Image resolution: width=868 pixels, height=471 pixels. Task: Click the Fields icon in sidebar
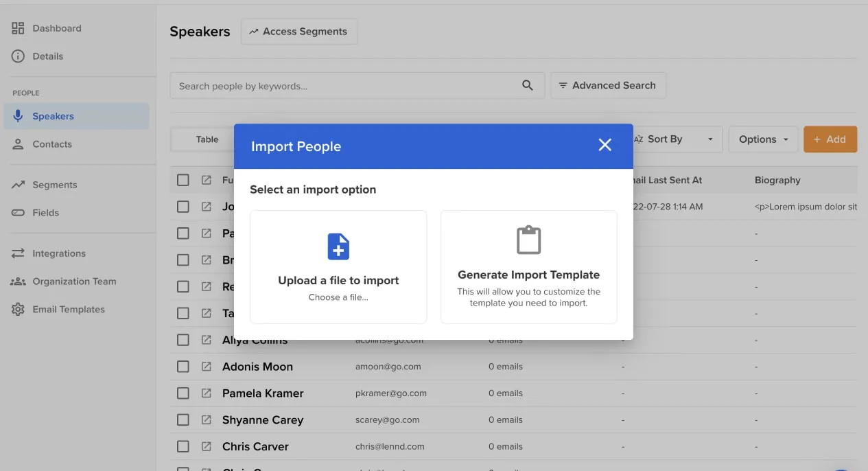(18, 213)
